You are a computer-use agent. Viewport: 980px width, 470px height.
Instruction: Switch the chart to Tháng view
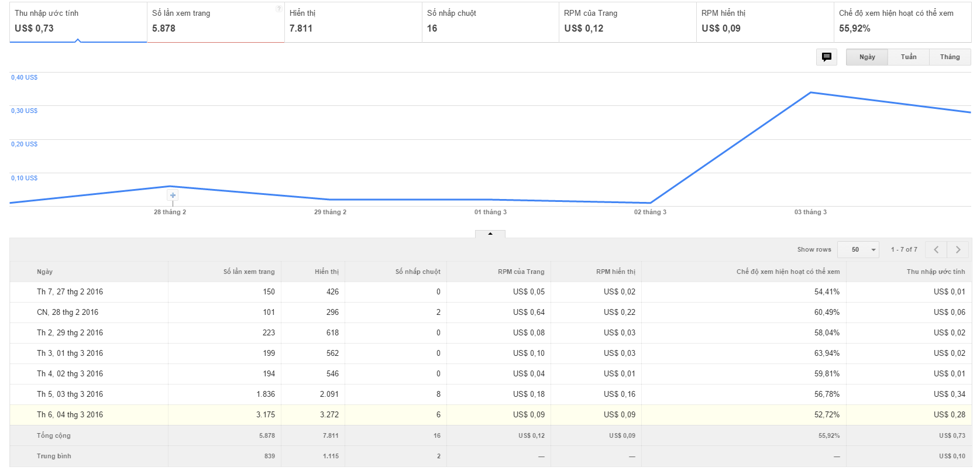pyautogui.click(x=950, y=57)
